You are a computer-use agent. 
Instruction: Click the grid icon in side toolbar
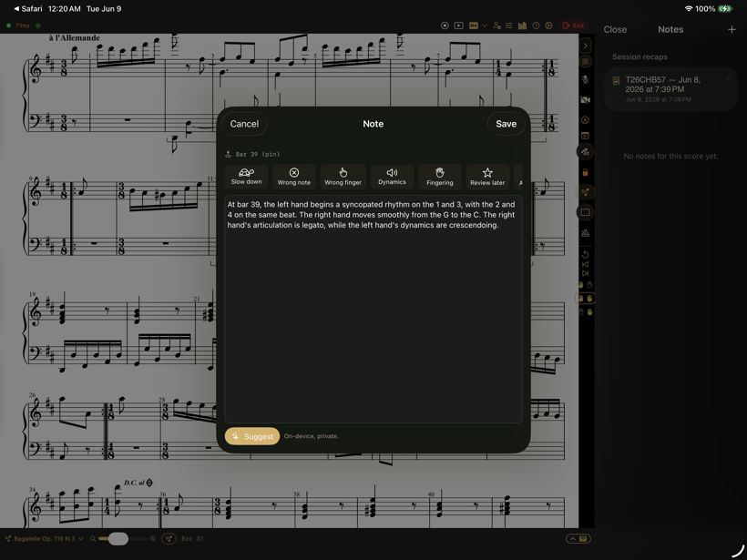pos(586,61)
